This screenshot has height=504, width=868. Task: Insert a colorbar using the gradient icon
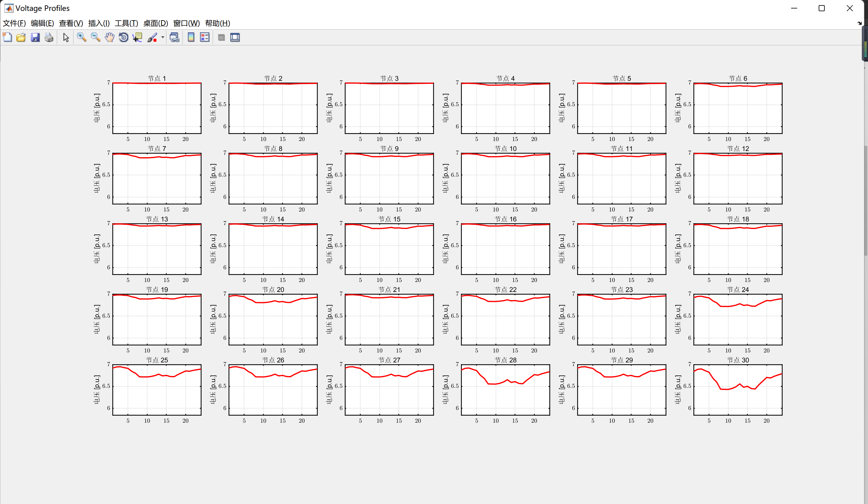pos(191,37)
